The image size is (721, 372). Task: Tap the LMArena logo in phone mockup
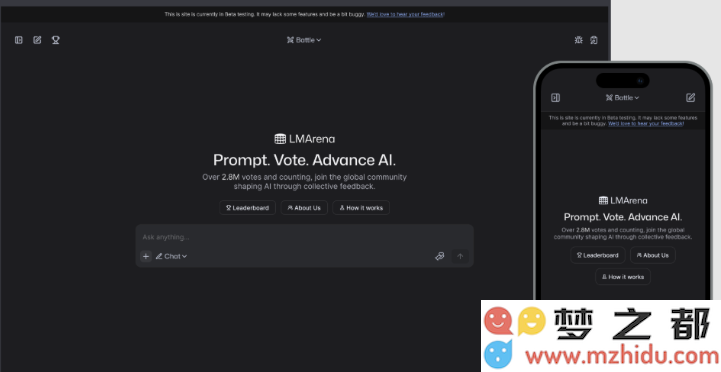623,200
